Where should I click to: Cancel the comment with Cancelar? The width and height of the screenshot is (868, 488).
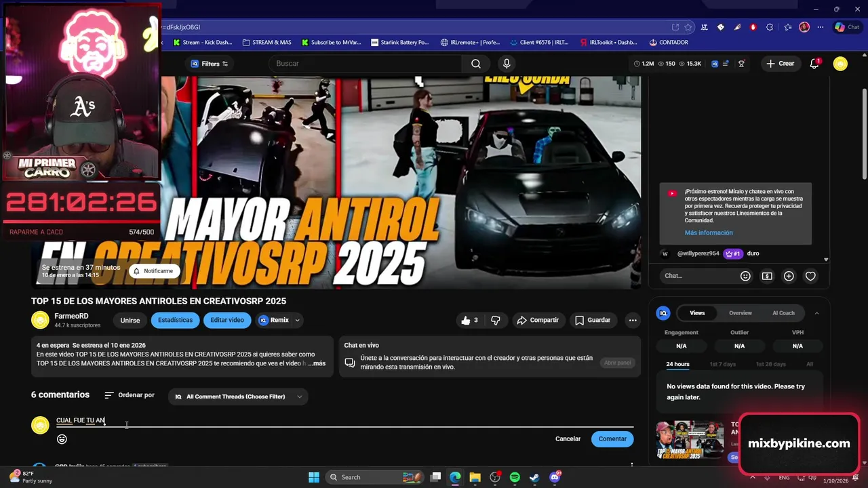(568, 439)
